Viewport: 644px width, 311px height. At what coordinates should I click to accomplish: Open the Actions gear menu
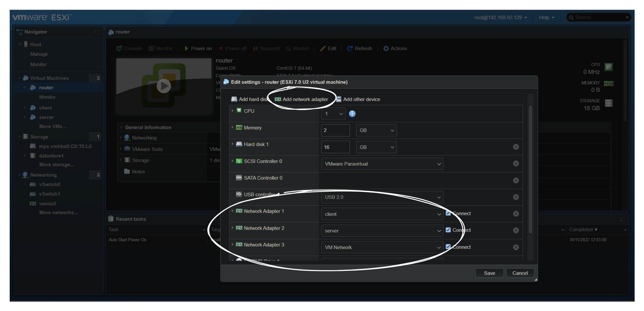pyautogui.click(x=395, y=49)
